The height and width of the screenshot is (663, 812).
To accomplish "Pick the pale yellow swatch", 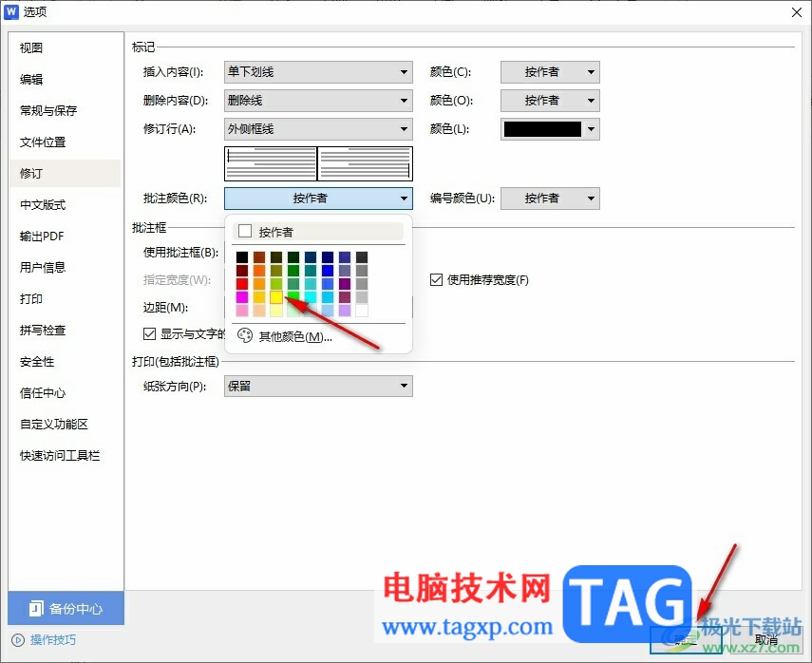I will click(276, 311).
